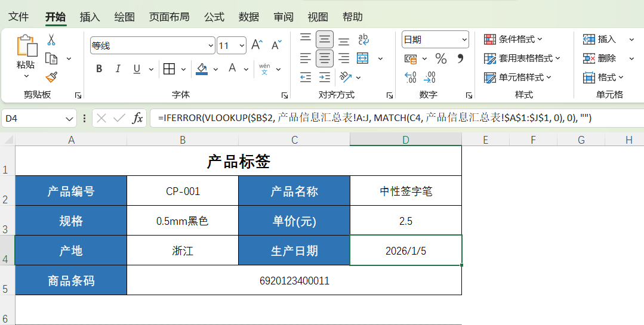
Task: Switch to the 绘图 tab
Action: (x=125, y=17)
